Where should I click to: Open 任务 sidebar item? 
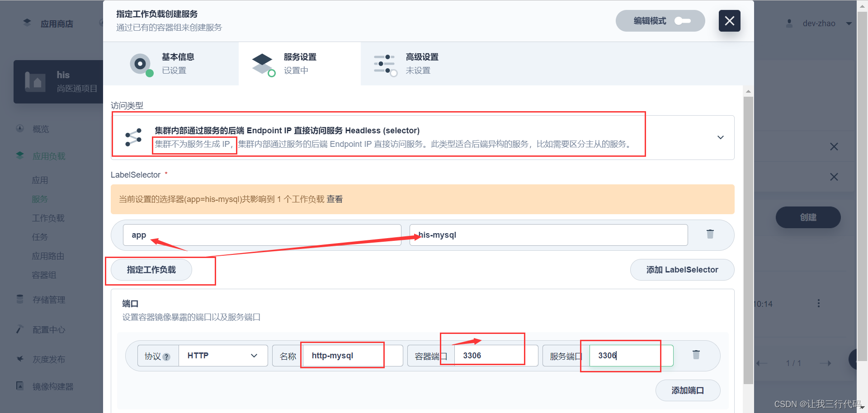[40, 237]
